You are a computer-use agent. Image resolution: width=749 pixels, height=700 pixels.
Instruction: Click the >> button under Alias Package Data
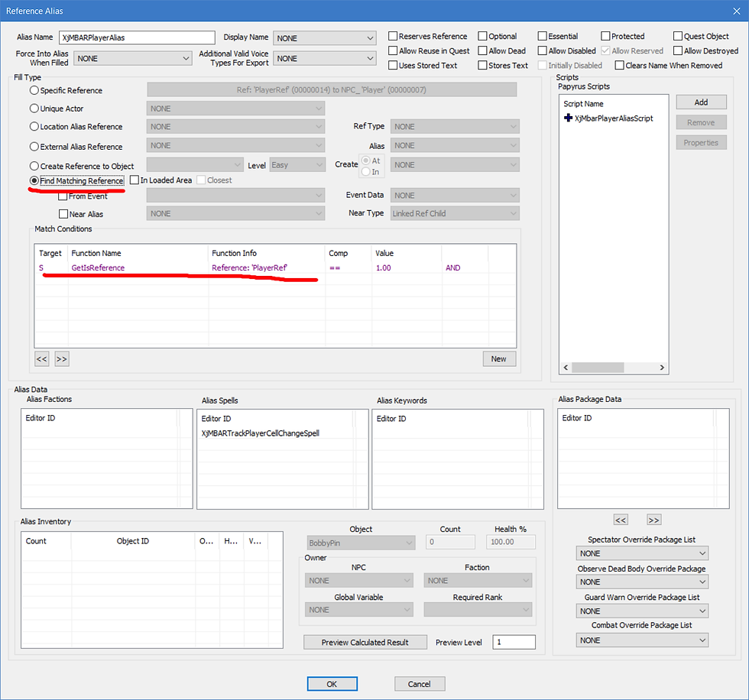(x=653, y=520)
